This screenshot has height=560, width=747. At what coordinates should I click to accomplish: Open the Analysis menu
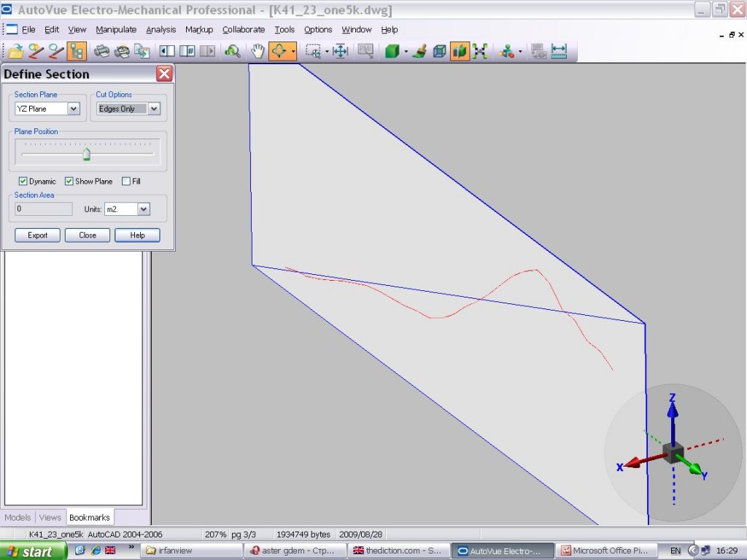[x=160, y=30]
